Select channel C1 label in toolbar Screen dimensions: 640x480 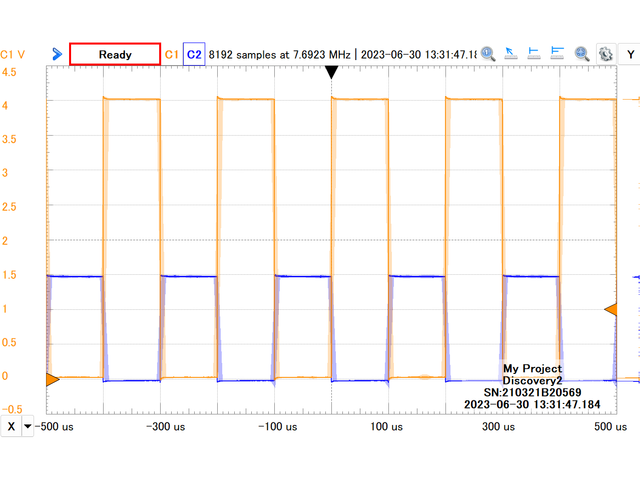coord(171,54)
